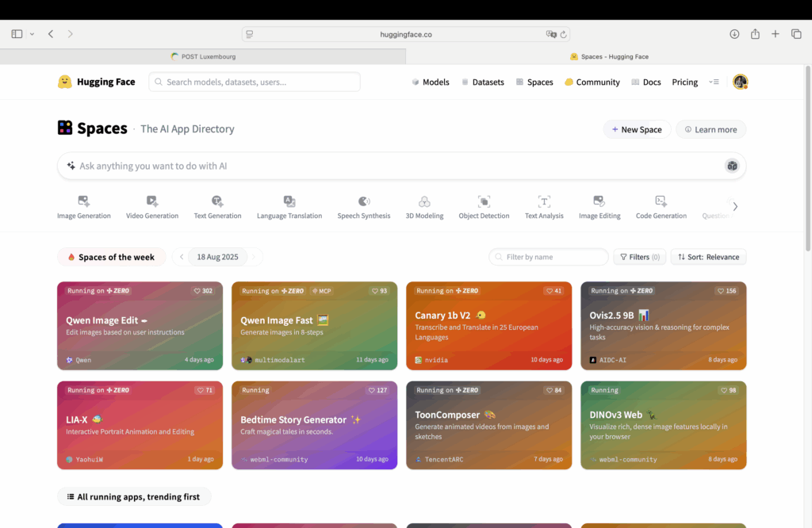Viewport: 812px width, 528px height.
Task: Open the Speech Synthesis category icon
Action: (364, 201)
